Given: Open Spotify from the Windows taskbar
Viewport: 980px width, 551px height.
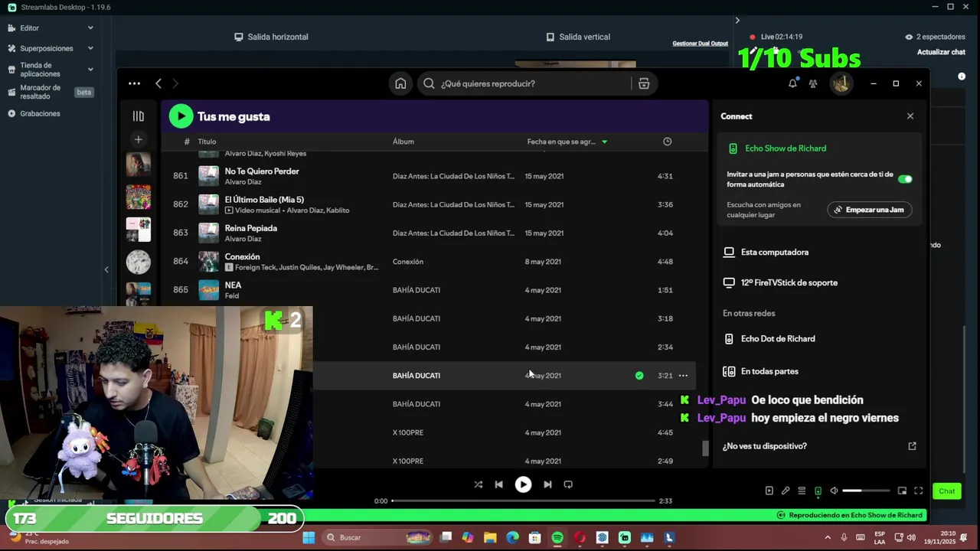Looking at the screenshot, I should coord(557,537).
